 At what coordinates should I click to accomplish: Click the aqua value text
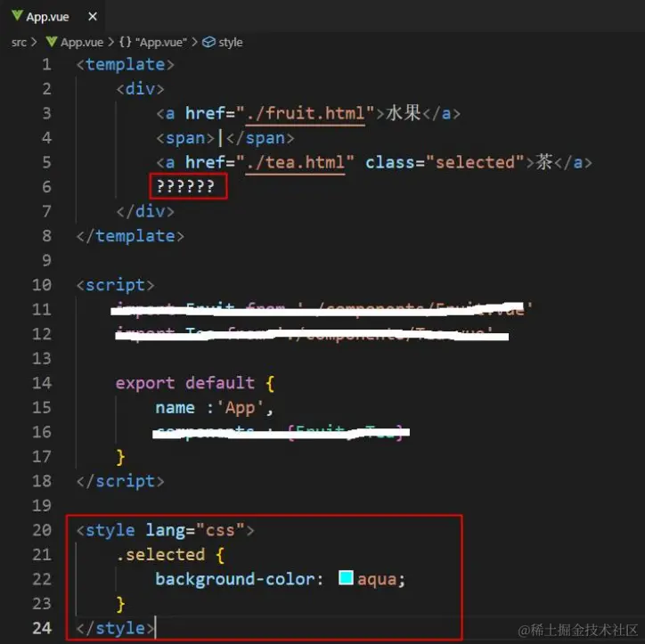(377, 580)
